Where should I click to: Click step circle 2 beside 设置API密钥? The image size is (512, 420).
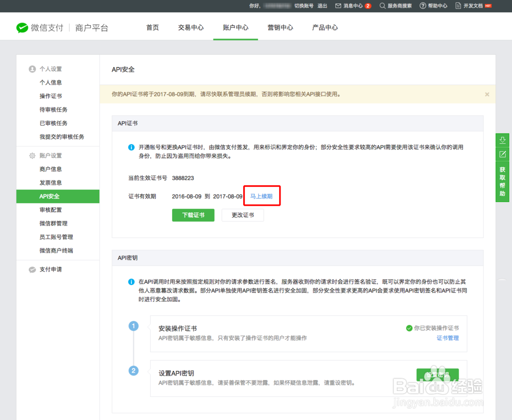click(134, 371)
